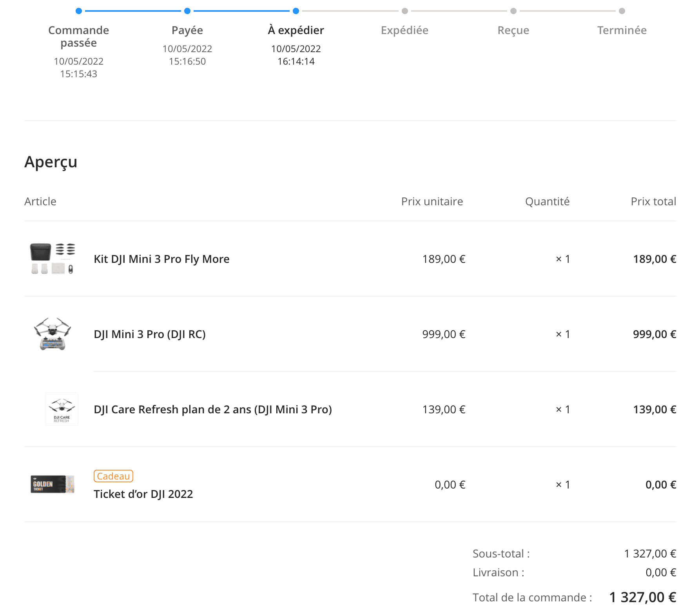Select the Terminée step marker dot

point(622,11)
